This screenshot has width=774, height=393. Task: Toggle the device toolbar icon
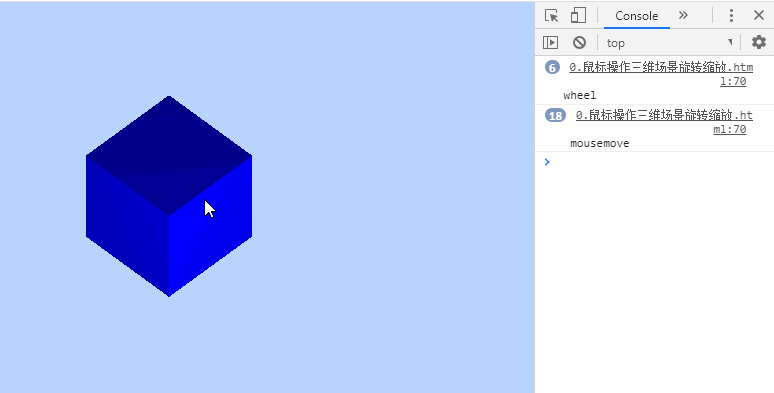point(578,16)
